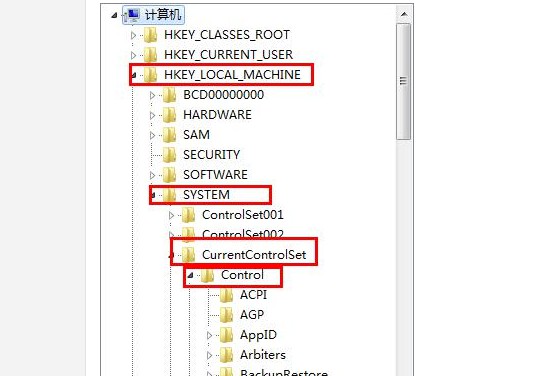Click the HKEY_CLASSES_ROOT folder icon
554x376 pixels.
(151, 35)
